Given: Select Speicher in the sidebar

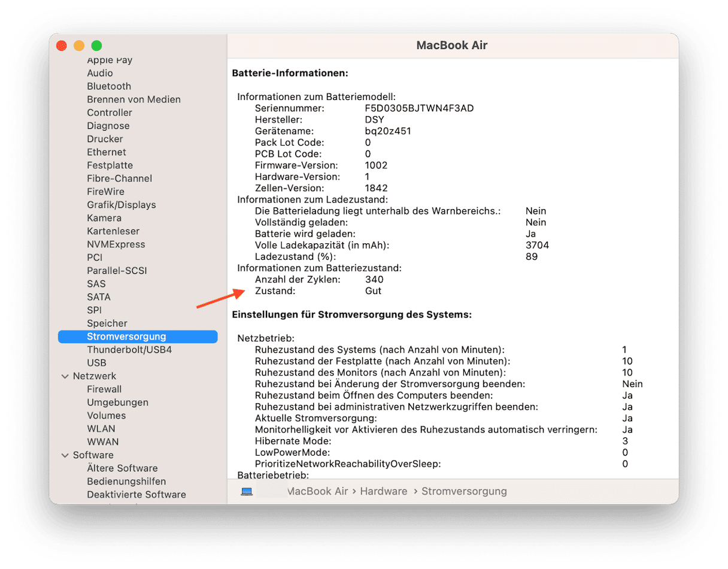Looking at the screenshot, I should [x=107, y=323].
